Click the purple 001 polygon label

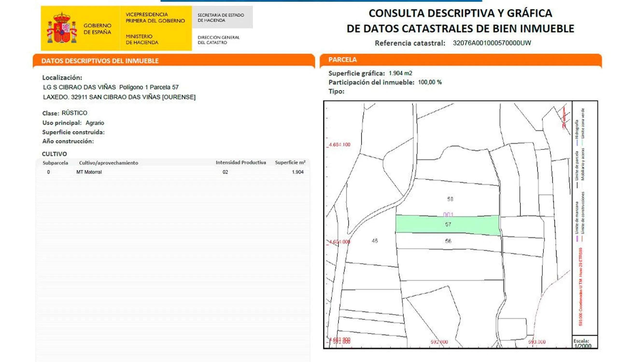tap(448, 215)
